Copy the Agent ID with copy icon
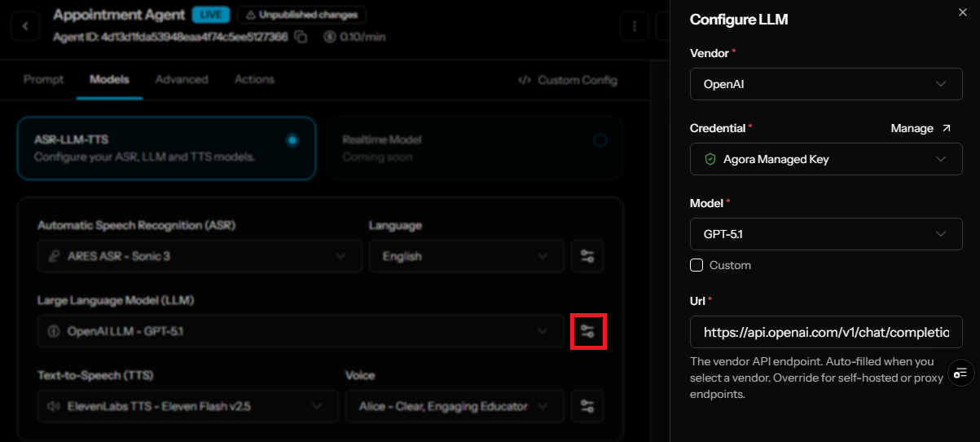 tap(301, 37)
